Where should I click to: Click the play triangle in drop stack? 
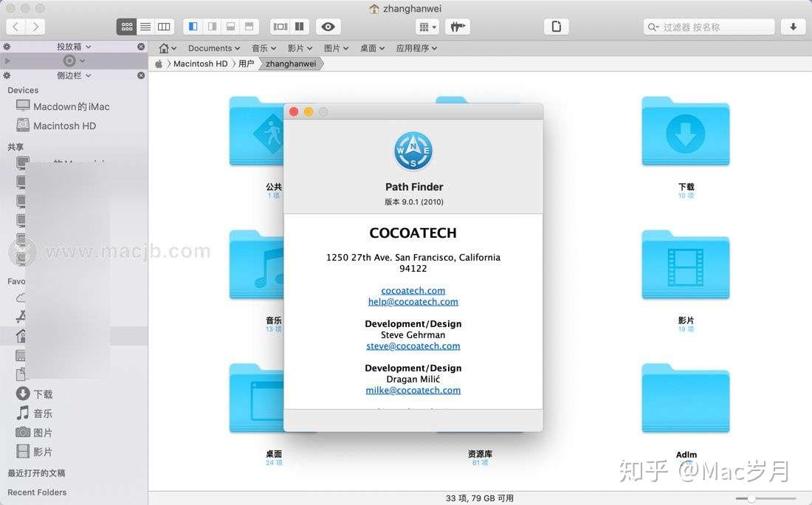(7, 61)
